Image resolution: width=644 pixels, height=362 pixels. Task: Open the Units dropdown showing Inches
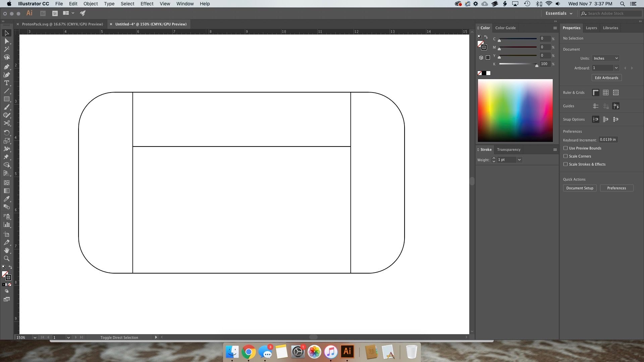[605, 58]
